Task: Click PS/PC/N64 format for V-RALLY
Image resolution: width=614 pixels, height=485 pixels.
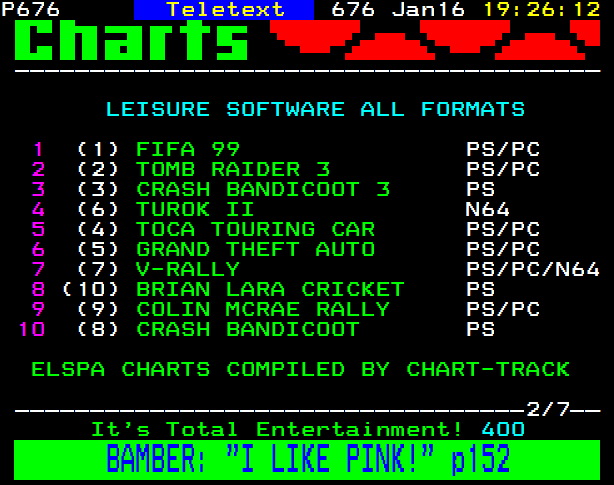Action: pos(533,269)
